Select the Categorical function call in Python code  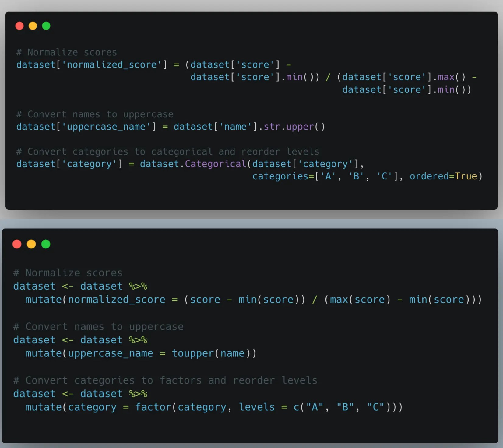(x=215, y=164)
